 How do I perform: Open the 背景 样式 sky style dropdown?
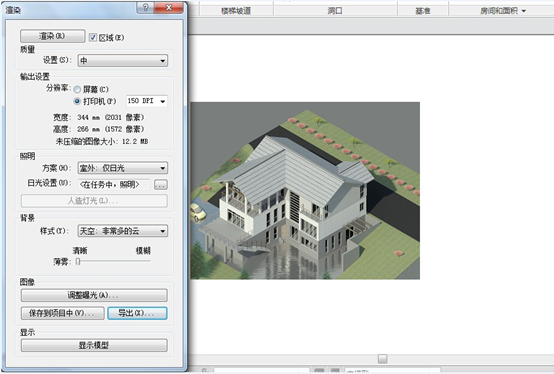(x=123, y=231)
